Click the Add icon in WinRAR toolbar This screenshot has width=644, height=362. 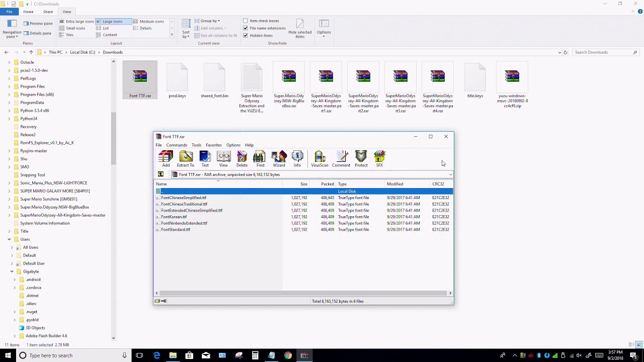(x=166, y=159)
